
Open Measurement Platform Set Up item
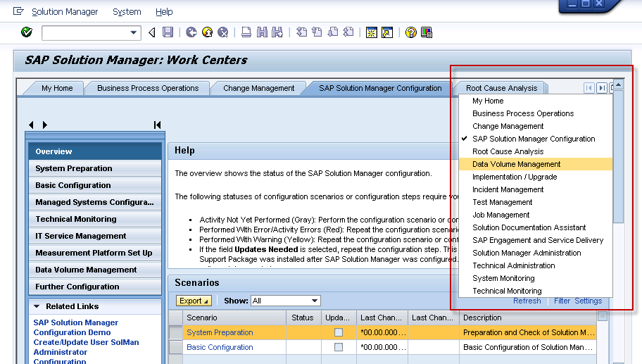95,253
